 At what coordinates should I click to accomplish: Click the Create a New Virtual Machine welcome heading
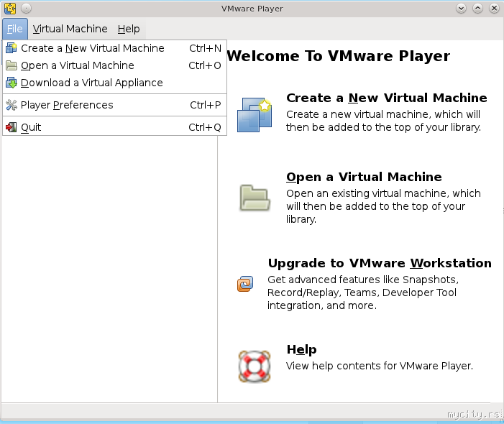coord(387,98)
